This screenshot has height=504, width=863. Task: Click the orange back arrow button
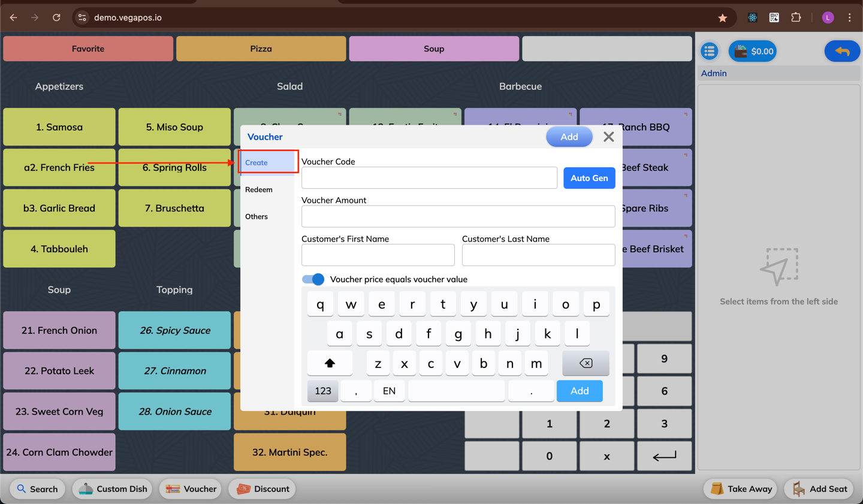(842, 51)
